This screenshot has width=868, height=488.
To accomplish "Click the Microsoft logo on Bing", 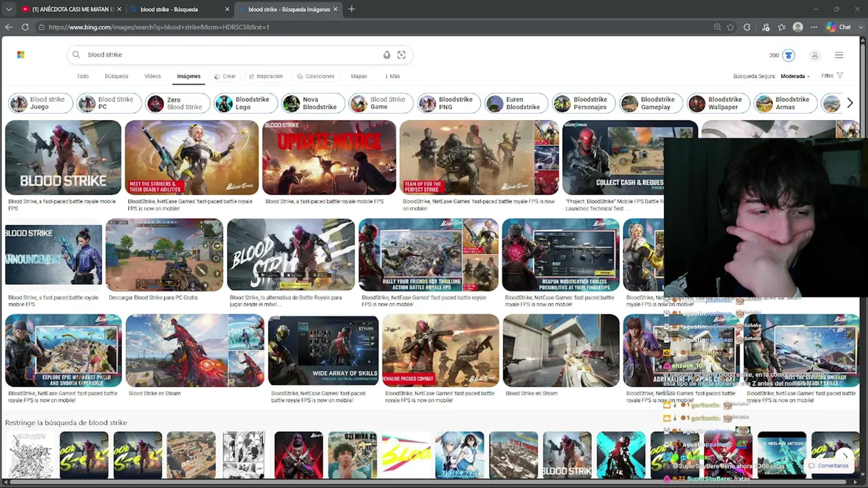I will pos(20,55).
